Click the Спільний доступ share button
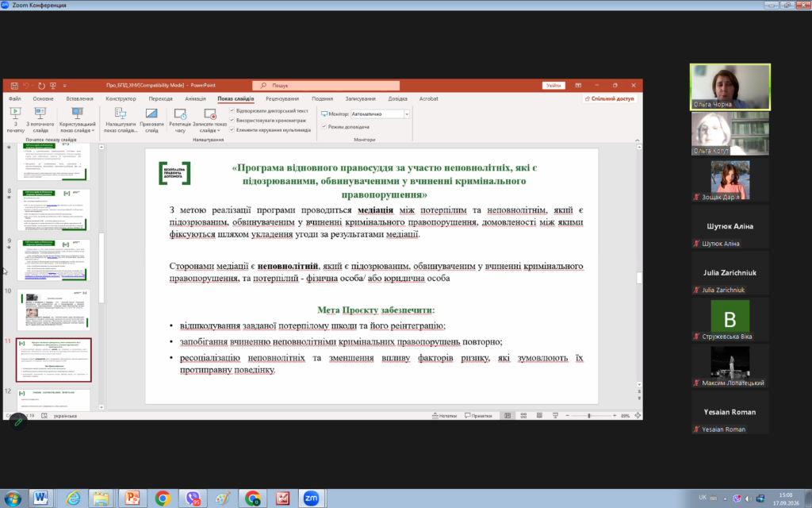 (610, 98)
